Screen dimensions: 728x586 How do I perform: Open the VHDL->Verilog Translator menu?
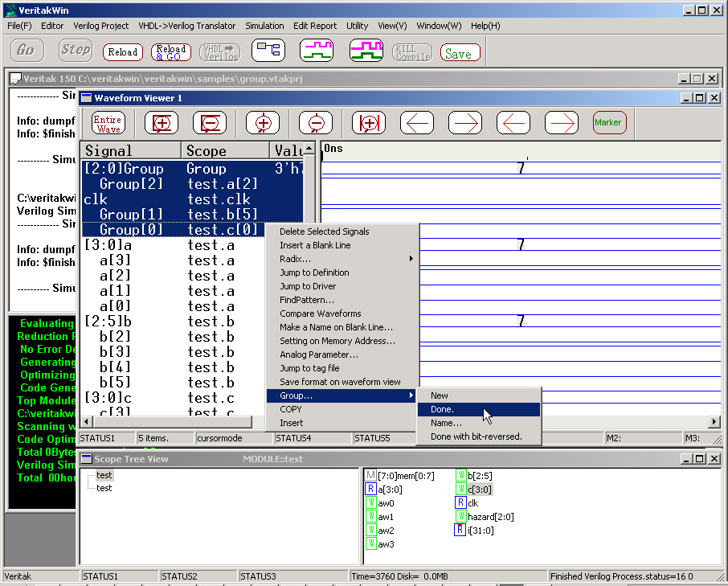[186, 26]
